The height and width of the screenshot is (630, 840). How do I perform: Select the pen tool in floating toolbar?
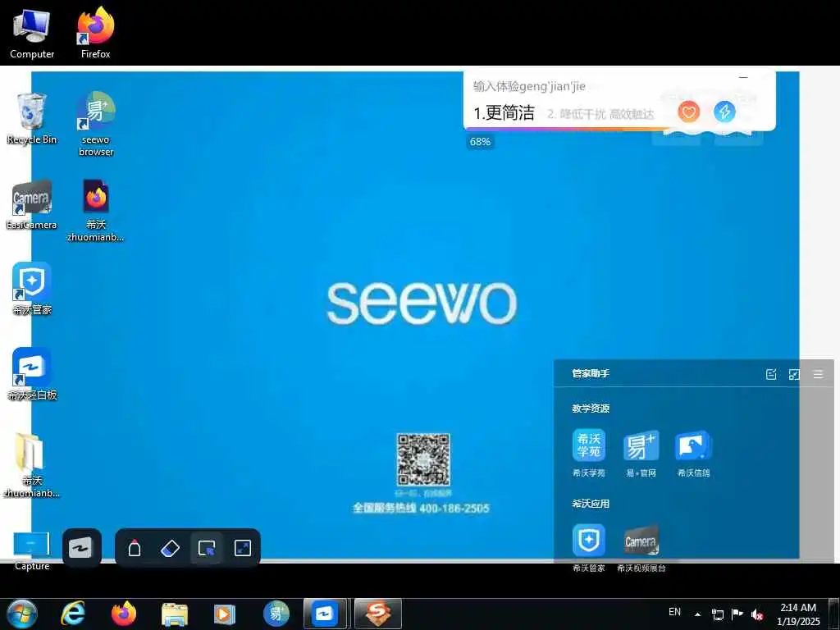coord(135,548)
